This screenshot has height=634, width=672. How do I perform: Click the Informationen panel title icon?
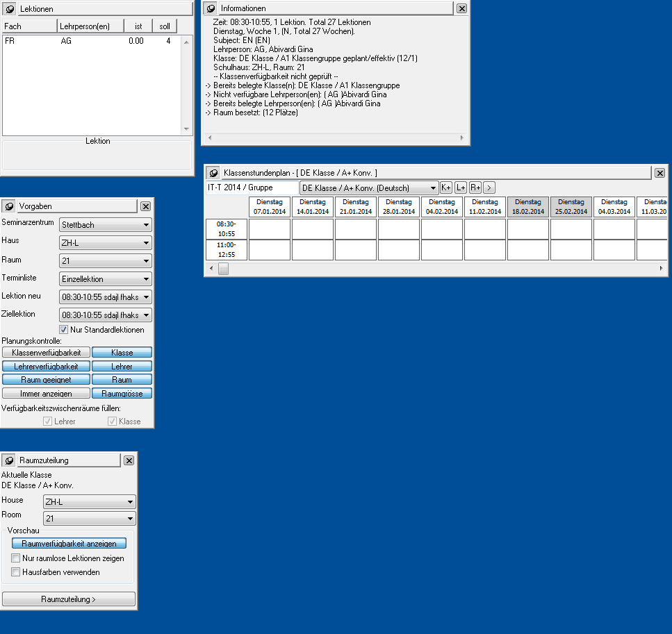pos(211,8)
